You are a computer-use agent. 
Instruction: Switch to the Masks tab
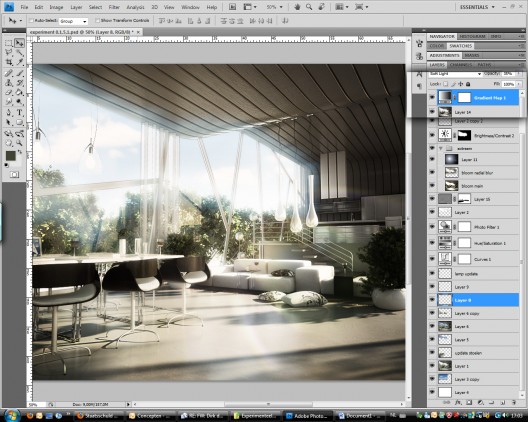point(471,55)
